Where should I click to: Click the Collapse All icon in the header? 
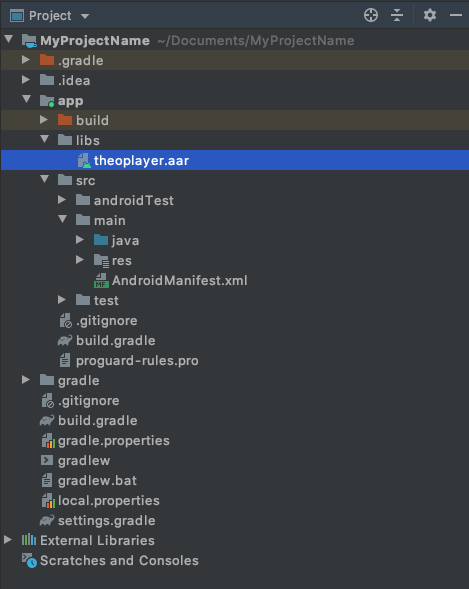[x=397, y=15]
